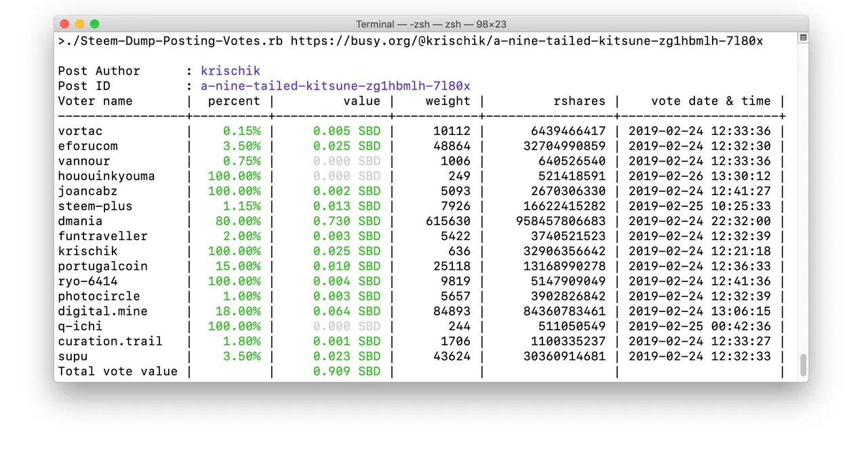This screenshot has height=451, width=868.
Task: Select voter name krischik in table row
Action: tap(87, 251)
